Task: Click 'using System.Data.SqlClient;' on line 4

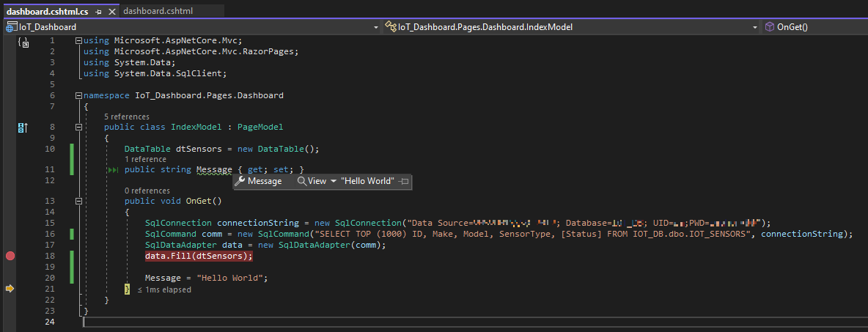Action: [x=155, y=73]
